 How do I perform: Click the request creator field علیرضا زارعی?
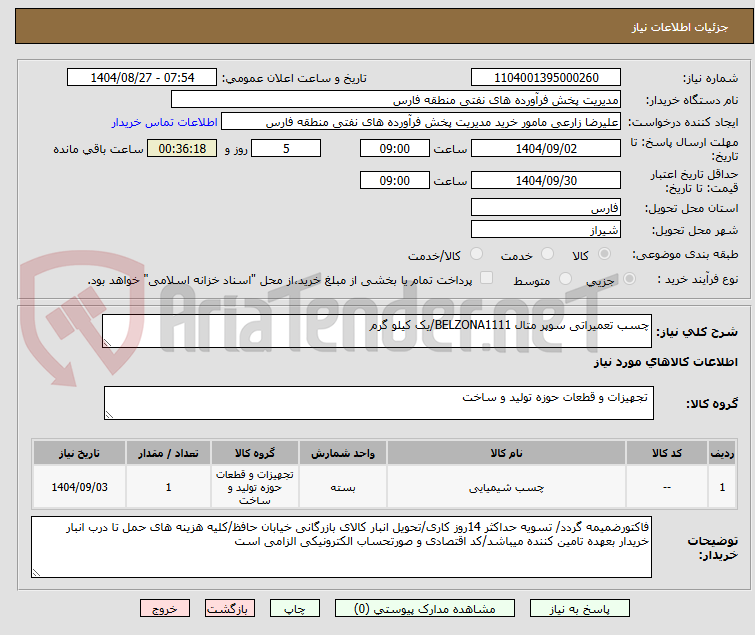421,122
